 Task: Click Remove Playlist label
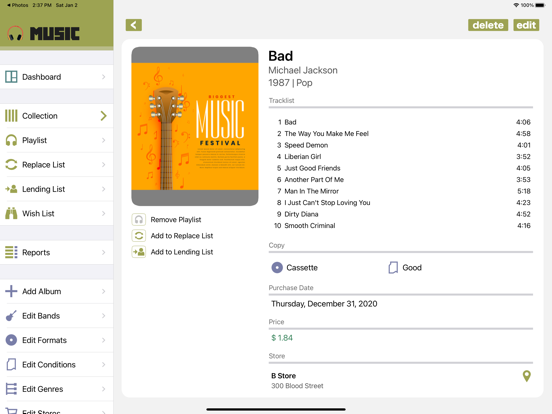pos(176,220)
